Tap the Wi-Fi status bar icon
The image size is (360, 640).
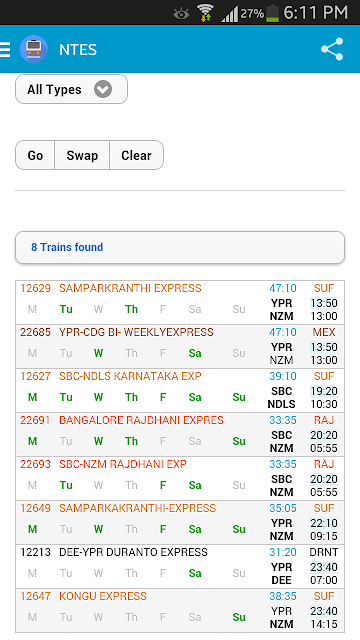point(205,13)
